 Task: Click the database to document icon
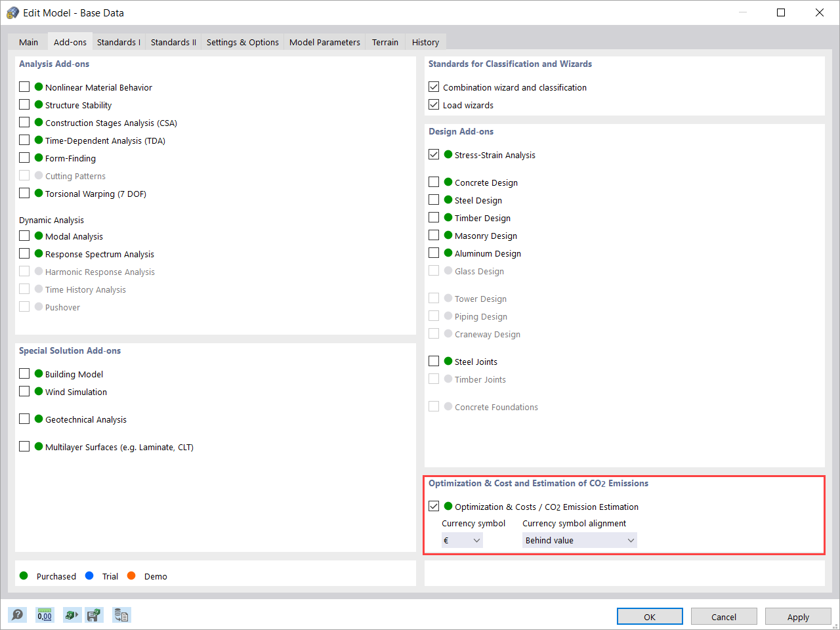pyautogui.click(x=121, y=615)
